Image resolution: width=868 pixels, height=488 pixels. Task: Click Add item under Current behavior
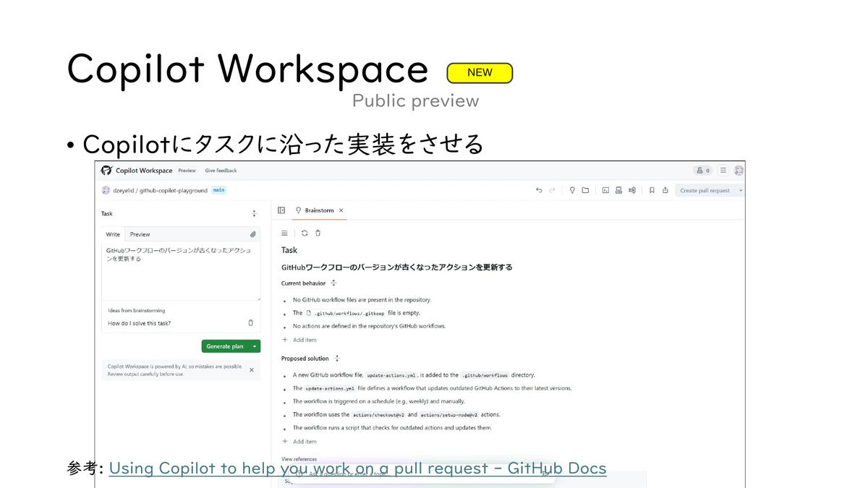[299, 340]
